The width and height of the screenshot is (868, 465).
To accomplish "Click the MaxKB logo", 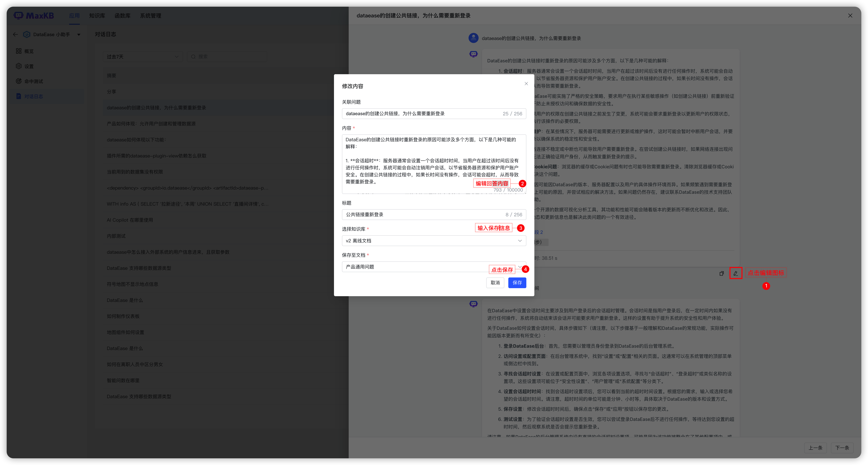I will click(34, 16).
